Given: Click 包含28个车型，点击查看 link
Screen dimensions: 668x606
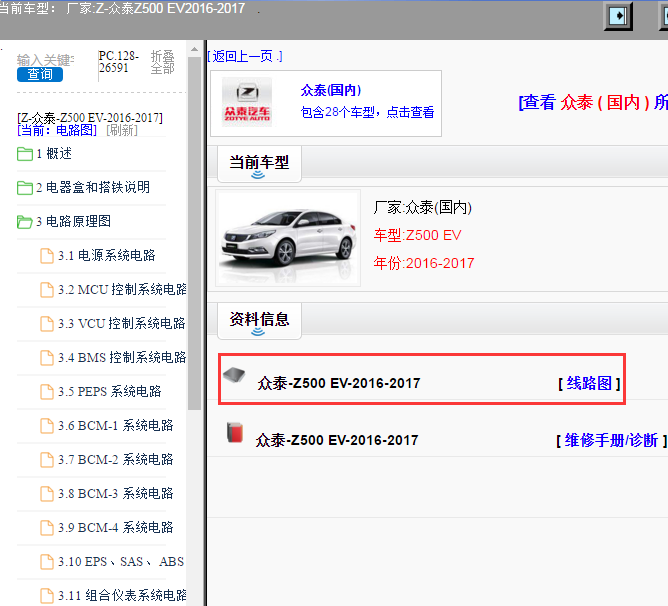Looking at the screenshot, I should (367, 112).
